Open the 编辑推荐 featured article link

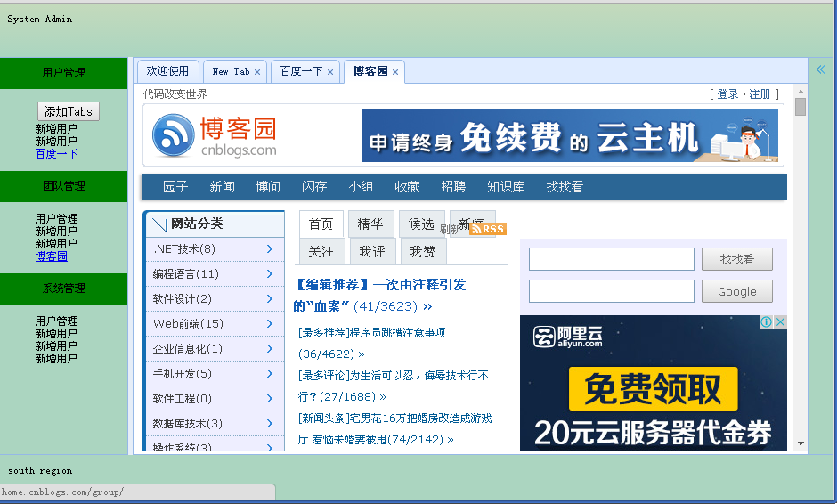tap(379, 296)
